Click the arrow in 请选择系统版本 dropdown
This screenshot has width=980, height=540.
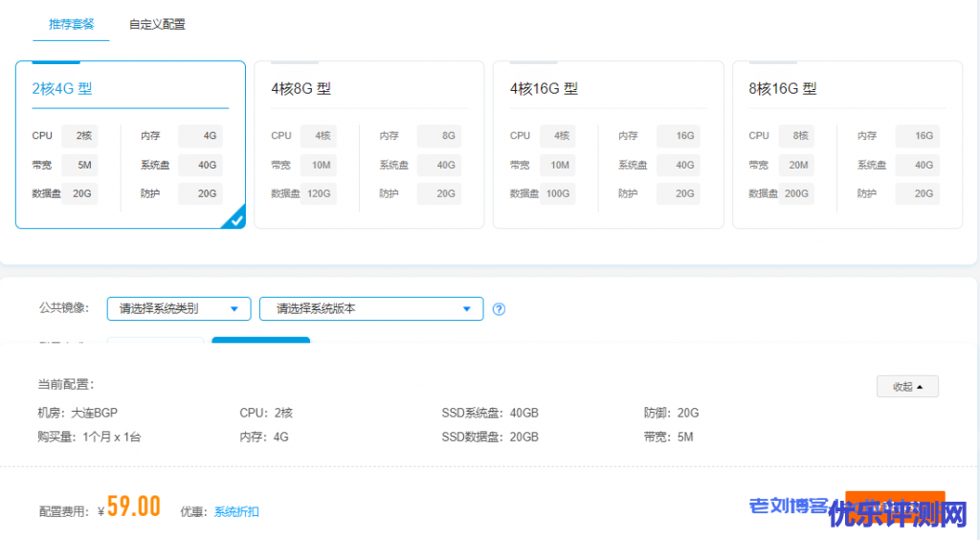(467, 309)
